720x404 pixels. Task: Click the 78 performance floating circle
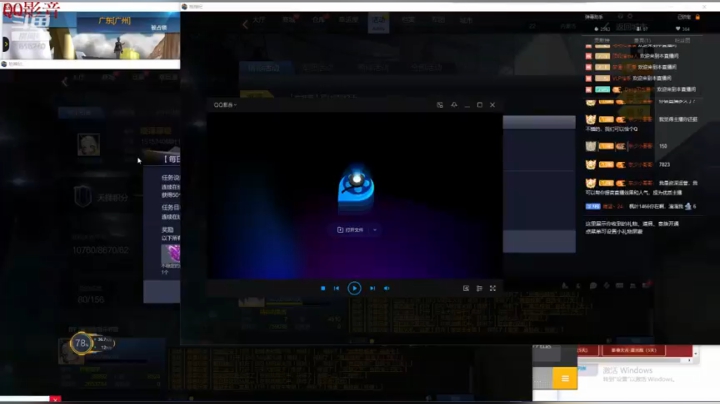click(x=81, y=343)
